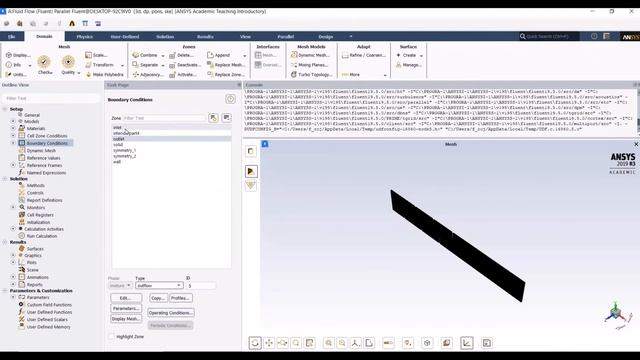Image resolution: width=640 pixels, height=360 pixels.
Task: Select pan tool in graphics toolbar
Action: pos(269,343)
